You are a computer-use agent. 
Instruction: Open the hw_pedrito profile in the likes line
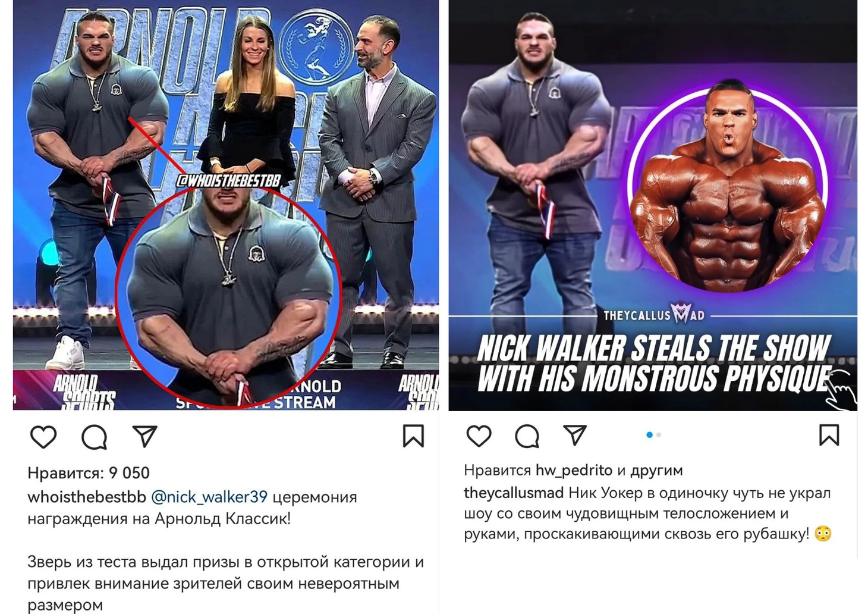coord(574,471)
